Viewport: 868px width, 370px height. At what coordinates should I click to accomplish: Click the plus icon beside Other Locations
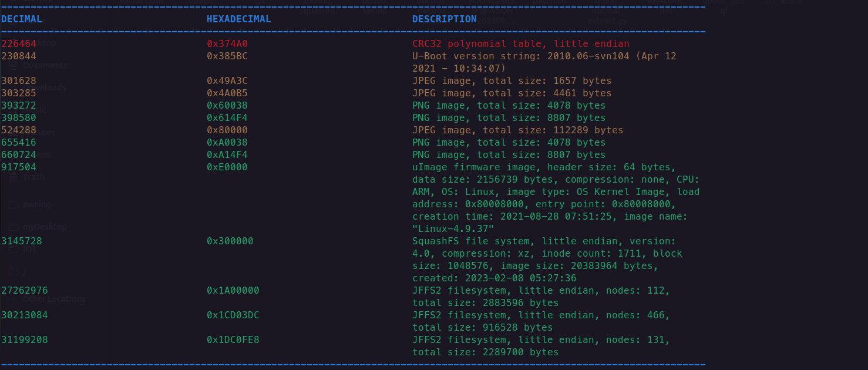(x=13, y=299)
